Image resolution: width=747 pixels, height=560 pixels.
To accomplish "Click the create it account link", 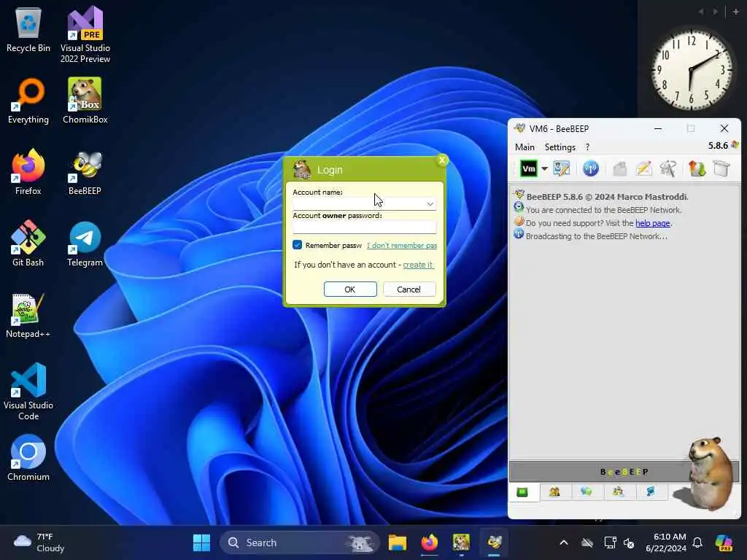I will 418,265.
